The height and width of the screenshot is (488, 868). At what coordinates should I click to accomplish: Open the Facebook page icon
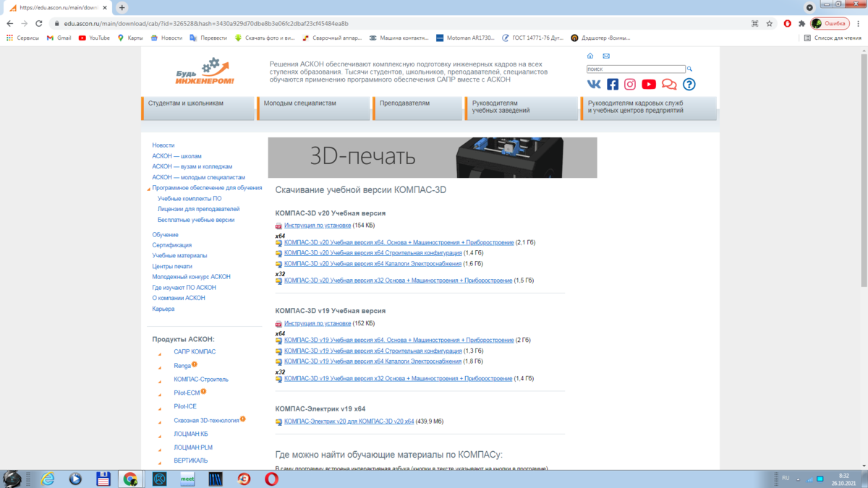click(x=613, y=84)
